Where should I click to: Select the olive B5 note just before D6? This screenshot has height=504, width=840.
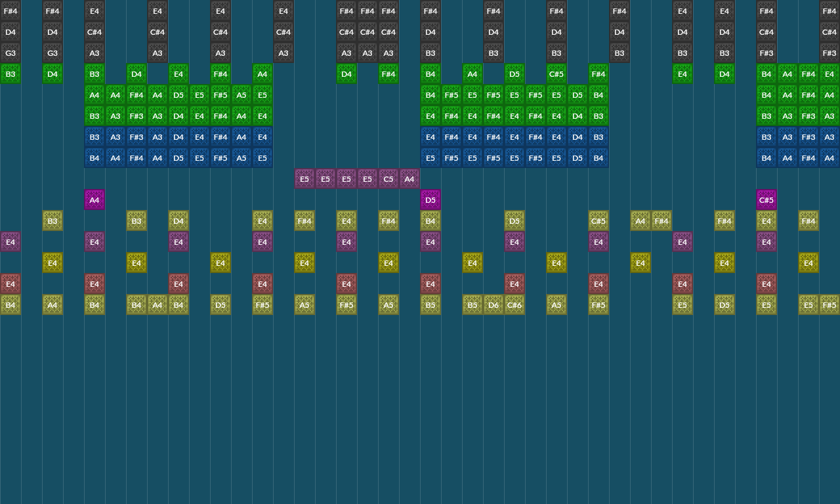tap(472, 304)
